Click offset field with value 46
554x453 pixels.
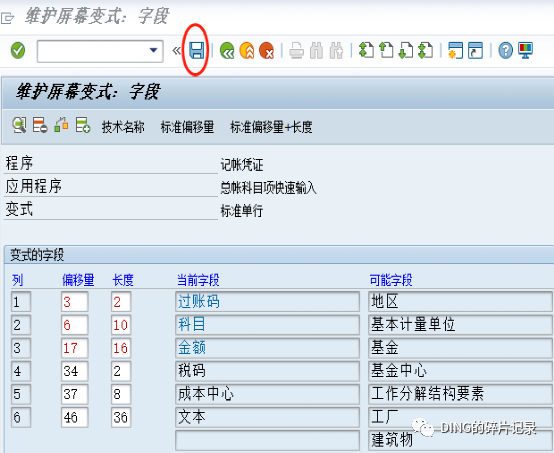coord(75,417)
